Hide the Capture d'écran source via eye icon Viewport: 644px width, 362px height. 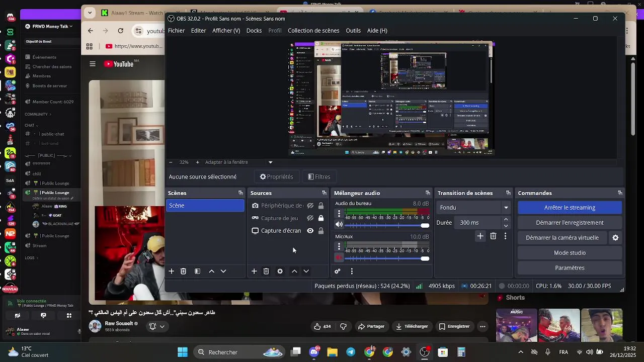tap(310, 231)
